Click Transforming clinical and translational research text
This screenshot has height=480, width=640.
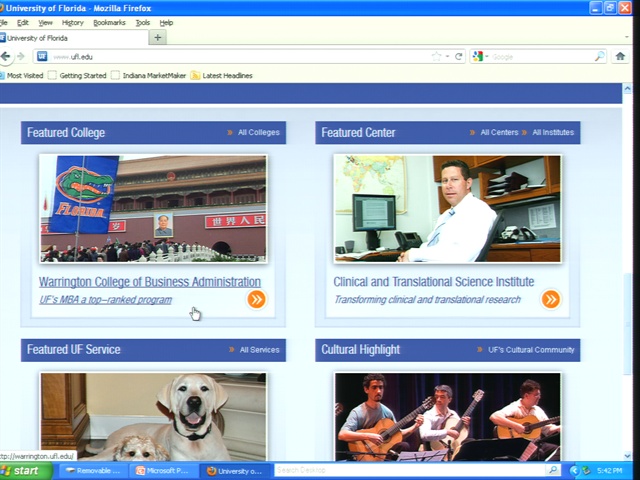click(x=427, y=300)
